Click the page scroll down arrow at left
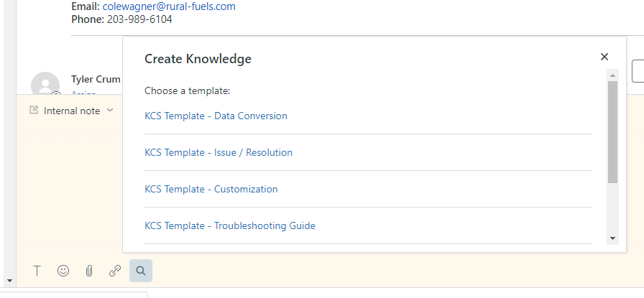Screen dimensions: 644x298 coord(9,281)
